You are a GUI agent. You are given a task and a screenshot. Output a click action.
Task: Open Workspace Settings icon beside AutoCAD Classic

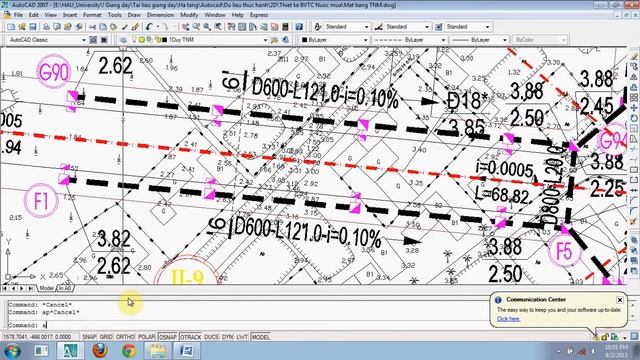(93, 40)
